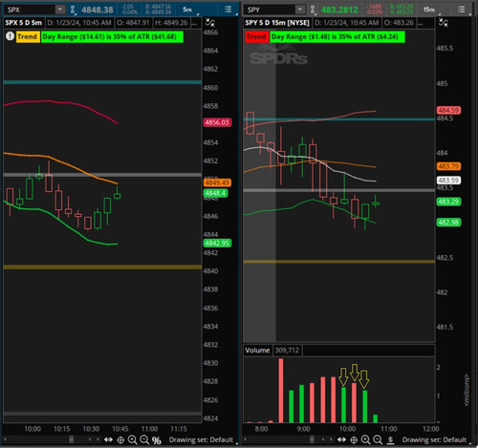Click the 483.29 green price bubble
This screenshot has height=448, width=478.
click(x=448, y=202)
